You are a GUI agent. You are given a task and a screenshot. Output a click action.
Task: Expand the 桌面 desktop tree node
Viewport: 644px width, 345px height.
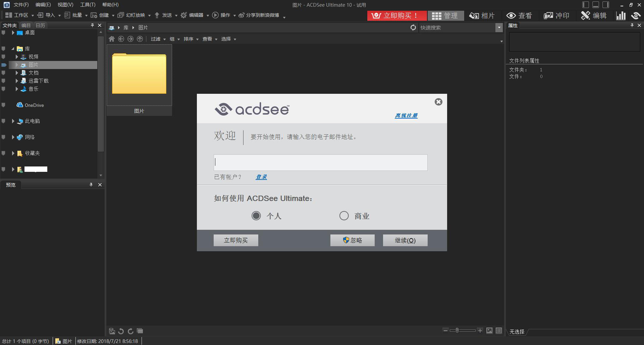tap(13, 32)
